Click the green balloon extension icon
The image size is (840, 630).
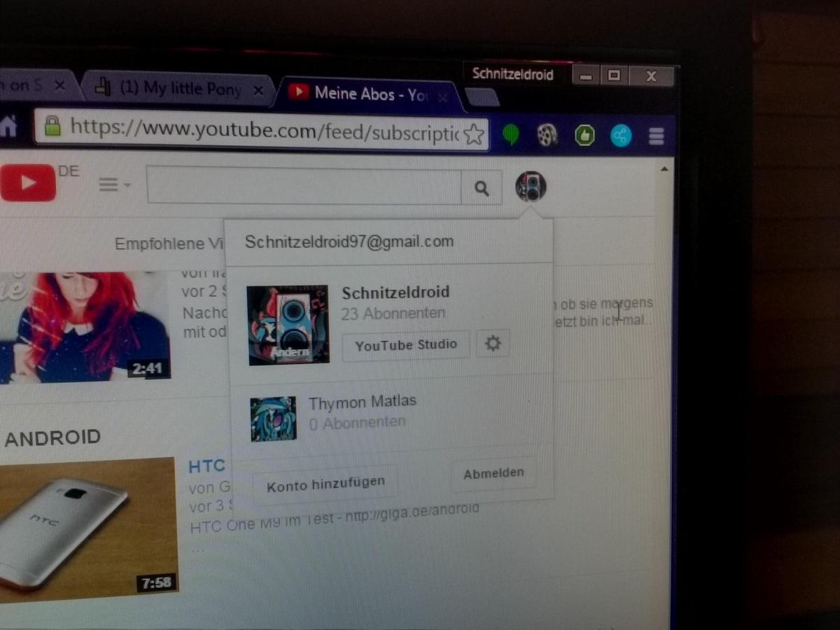(511, 134)
